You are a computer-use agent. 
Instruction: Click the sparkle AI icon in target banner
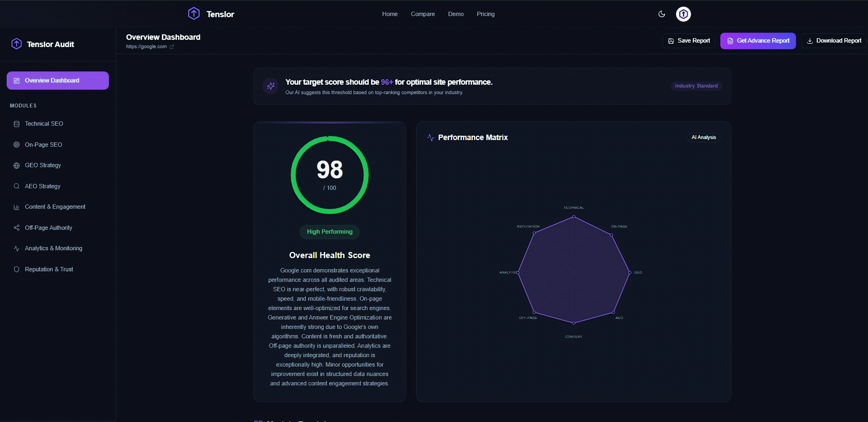[x=271, y=86]
